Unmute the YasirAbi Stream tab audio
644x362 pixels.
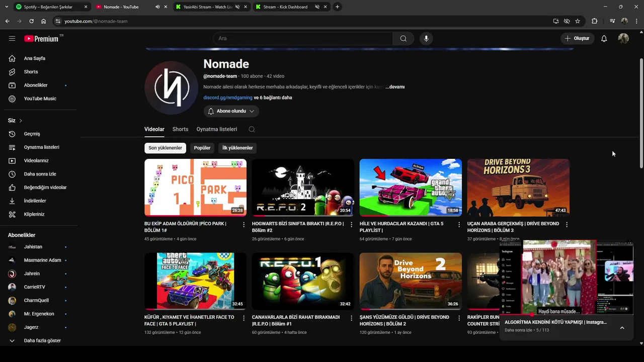tap(237, 7)
